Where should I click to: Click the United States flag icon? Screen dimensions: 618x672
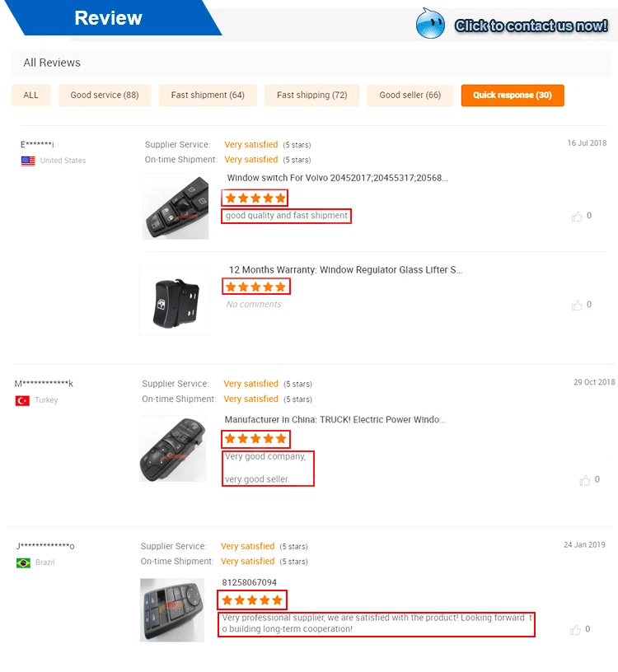coord(28,161)
